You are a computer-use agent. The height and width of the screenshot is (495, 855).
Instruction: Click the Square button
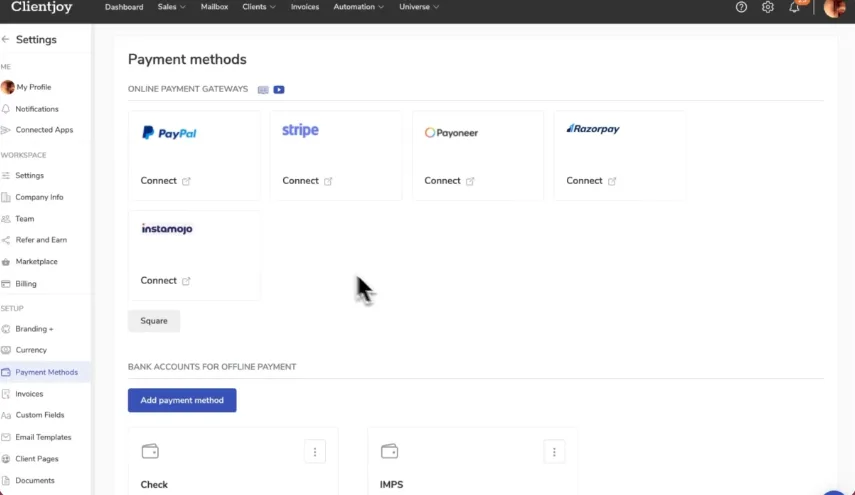click(x=154, y=321)
